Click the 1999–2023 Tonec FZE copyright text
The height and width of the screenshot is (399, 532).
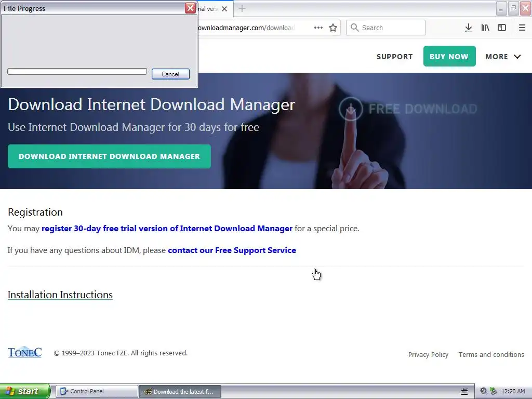coord(121,353)
